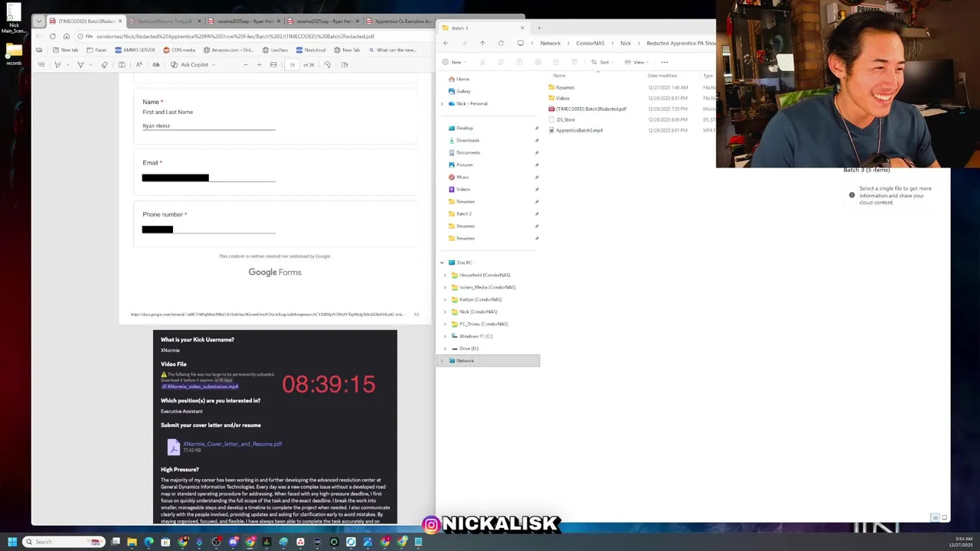Click the PDF Fit to width icon
The height and width of the screenshot is (551, 980).
[x=273, y=64]
